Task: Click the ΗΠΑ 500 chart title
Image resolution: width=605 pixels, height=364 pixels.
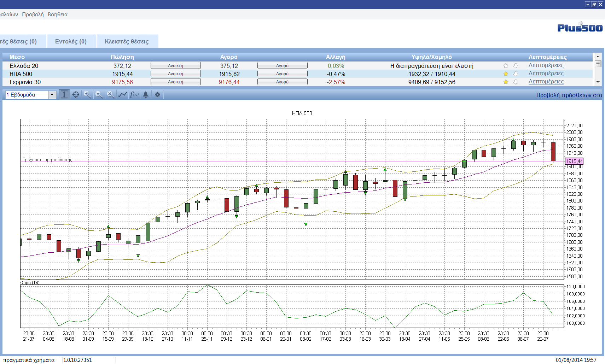Action: tap(302, 113)
